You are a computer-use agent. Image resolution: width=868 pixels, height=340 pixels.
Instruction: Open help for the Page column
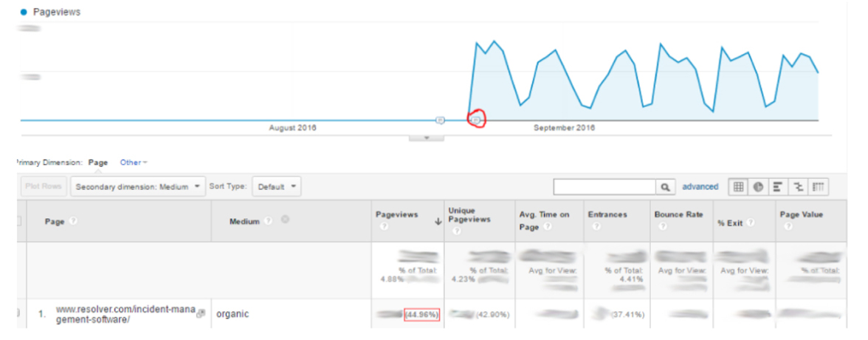[73, 221]
